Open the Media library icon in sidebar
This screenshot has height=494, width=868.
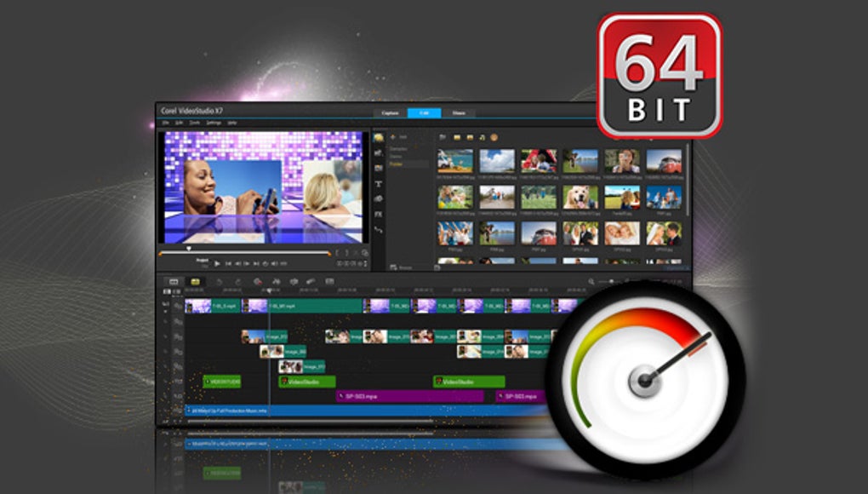pos(379,137)
